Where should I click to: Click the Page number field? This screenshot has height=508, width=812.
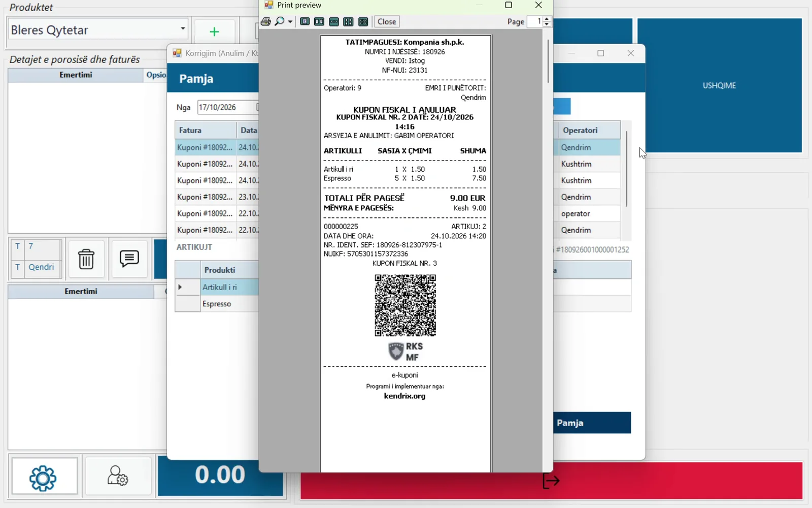tap(535, 21)
